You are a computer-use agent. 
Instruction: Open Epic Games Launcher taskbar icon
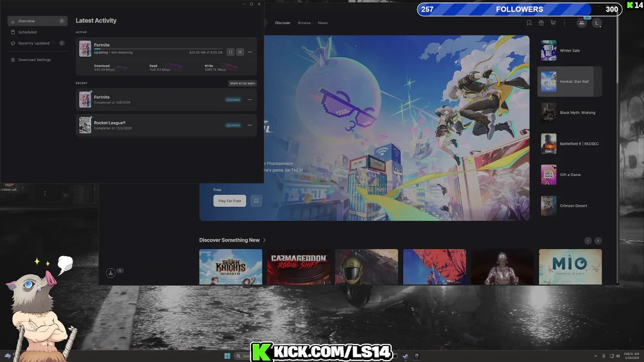point(417,356)
